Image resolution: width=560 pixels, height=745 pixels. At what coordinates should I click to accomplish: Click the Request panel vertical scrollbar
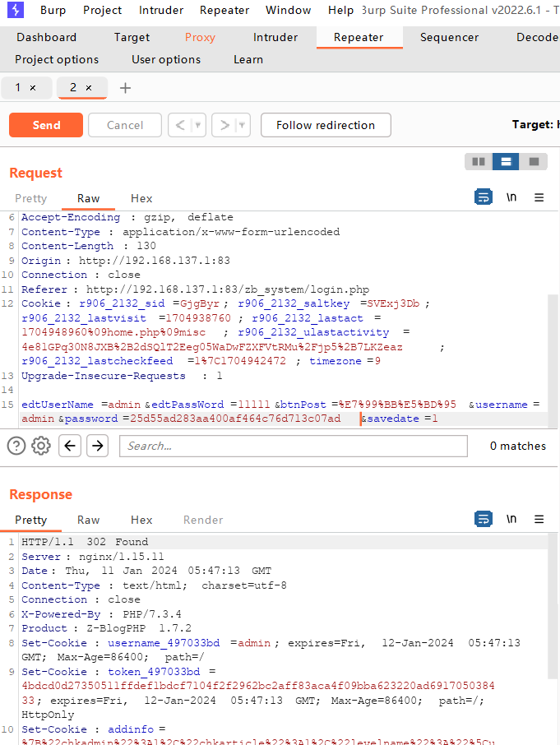pyautogui.click(x=553, y=361)
